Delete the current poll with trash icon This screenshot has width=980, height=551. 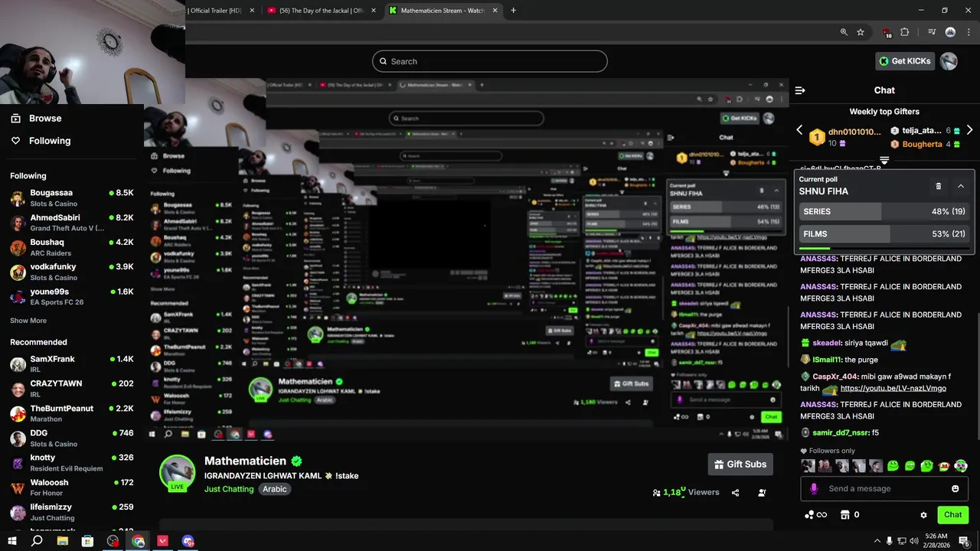pos(939,186)
